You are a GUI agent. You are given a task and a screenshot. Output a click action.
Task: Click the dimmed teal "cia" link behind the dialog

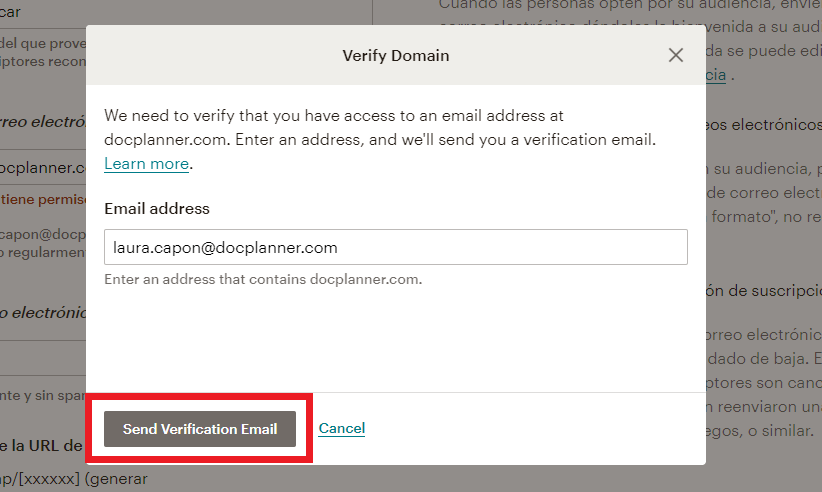(716, 75)
